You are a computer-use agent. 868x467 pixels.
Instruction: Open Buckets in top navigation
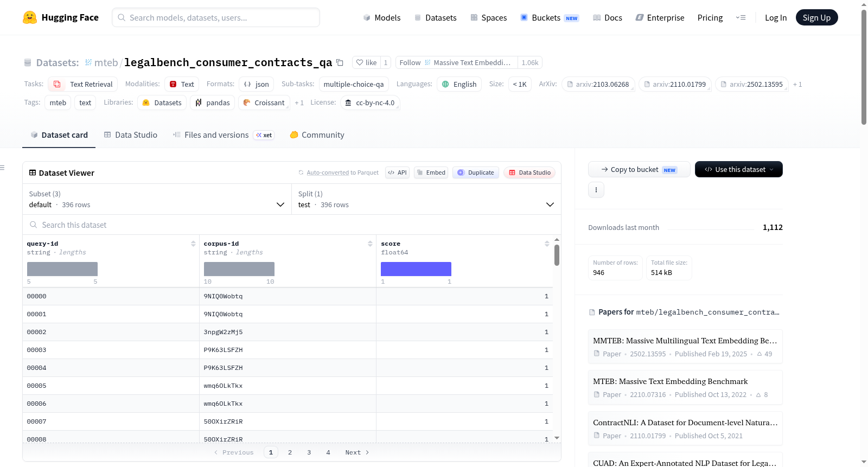550,17
